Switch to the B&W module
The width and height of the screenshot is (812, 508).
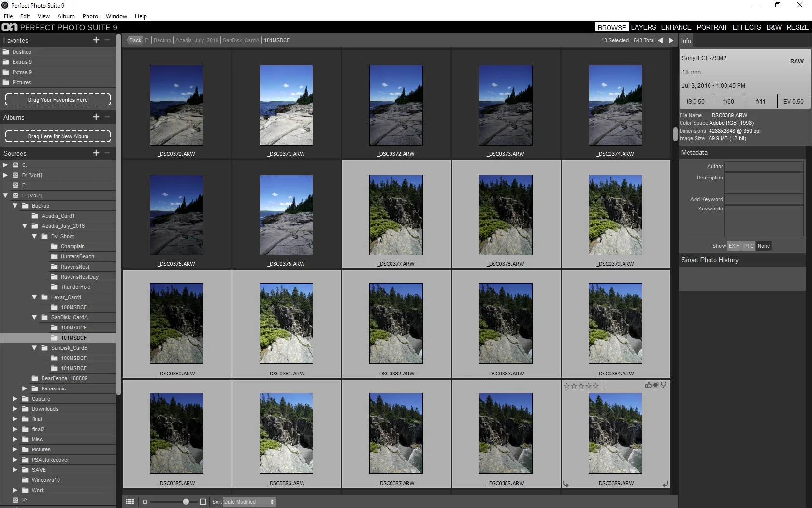click(774, 27)
